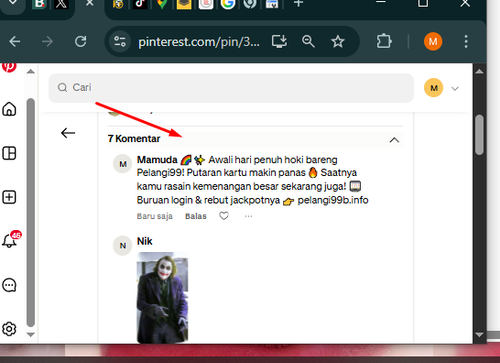Open the zoom magnifier in address bar
The width and height of the screenshot is (500, 363).
click(x=308, y=42)
